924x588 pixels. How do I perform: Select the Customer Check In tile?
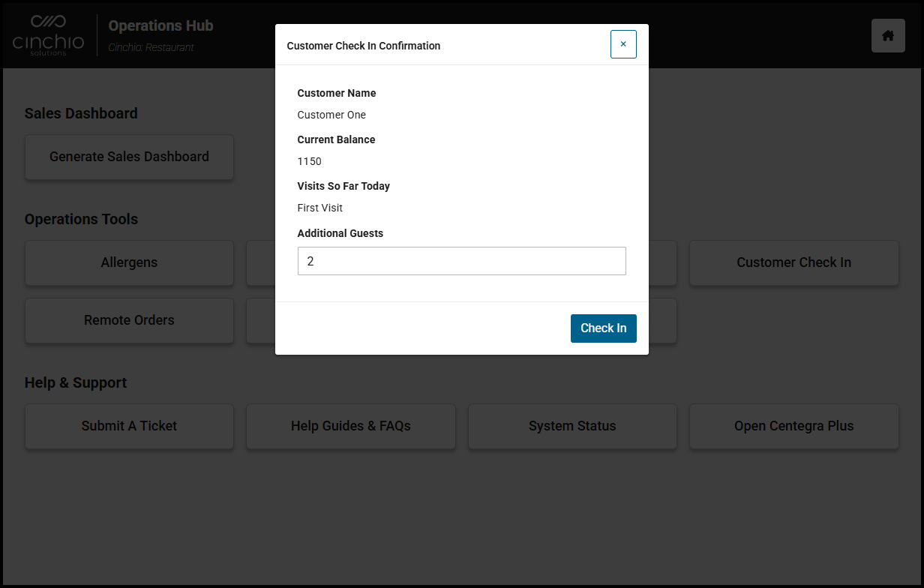point(793,262)
